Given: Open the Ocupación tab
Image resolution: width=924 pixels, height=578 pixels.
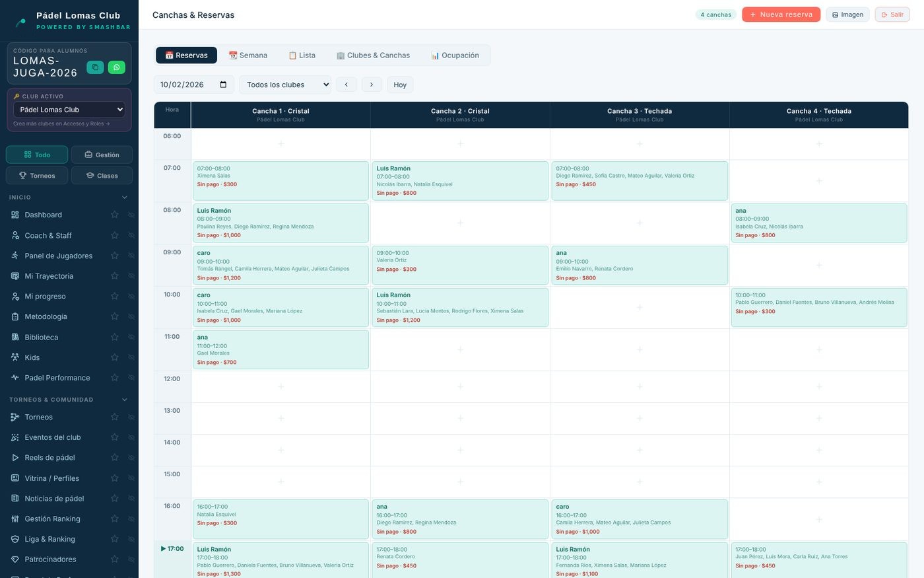Looking at the screenshot, I should (455, 55).
